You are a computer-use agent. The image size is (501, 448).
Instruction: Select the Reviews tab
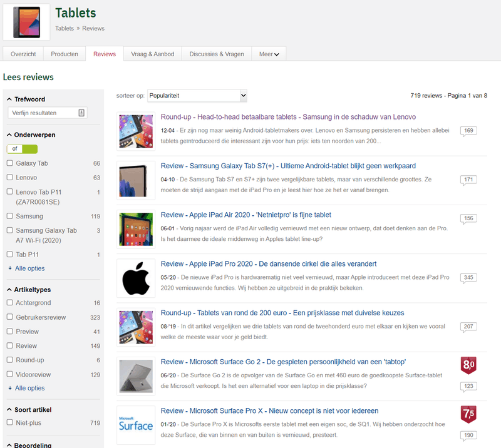(x=105, y=54)
